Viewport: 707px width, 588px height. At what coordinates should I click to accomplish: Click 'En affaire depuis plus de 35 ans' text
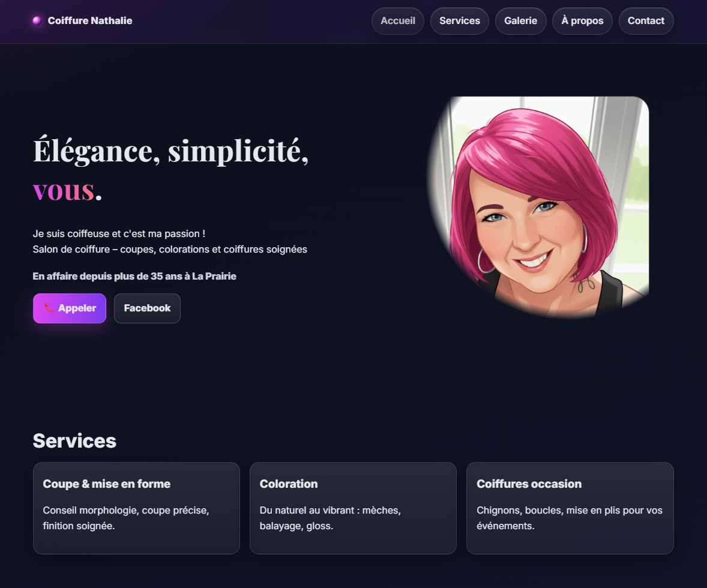pyautogui.click(x=134, y=276)
